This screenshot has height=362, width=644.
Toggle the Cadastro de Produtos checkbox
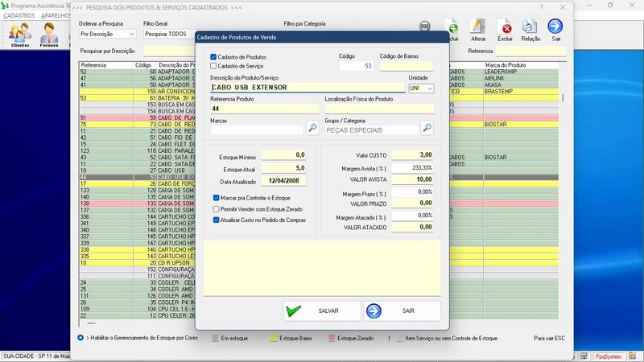pyautogui.click(x=213, y=57)
